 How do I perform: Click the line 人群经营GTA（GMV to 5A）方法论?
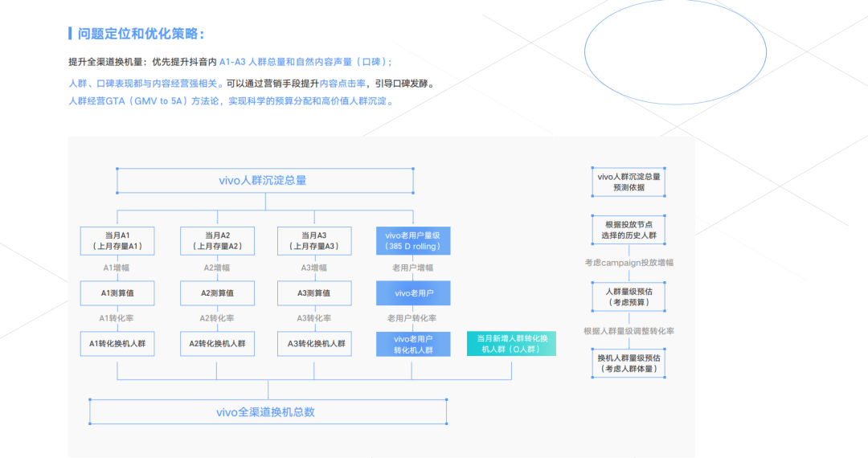tap(231, 101)
